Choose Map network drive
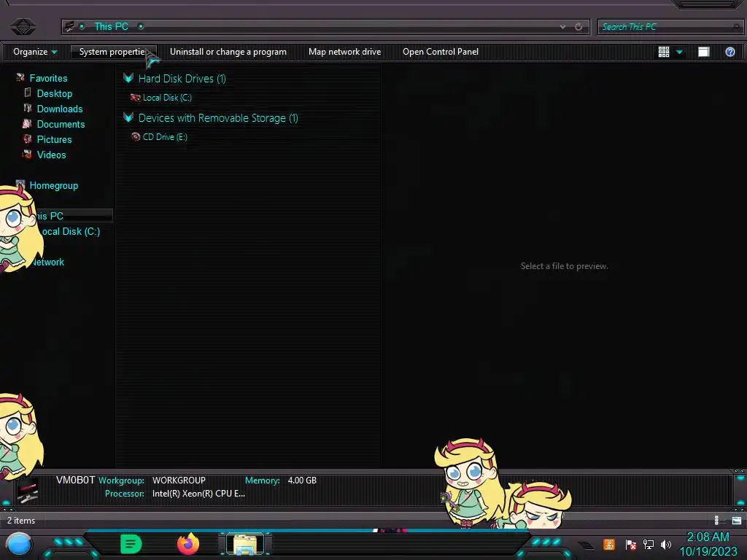Image resolution: width=747 pixels, height=560 pixels. point(344,52)
